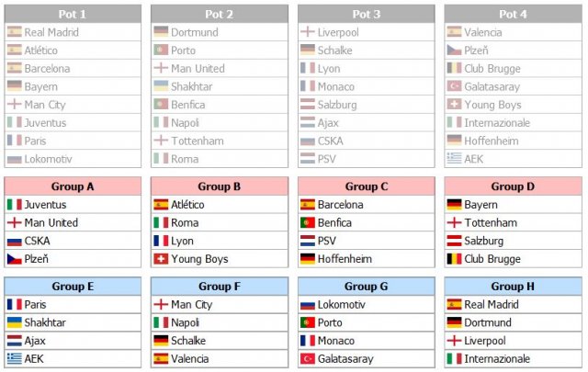Click the Greek flag next to AEK in Group E
588x372 pixels.
(x=15, y=358)
